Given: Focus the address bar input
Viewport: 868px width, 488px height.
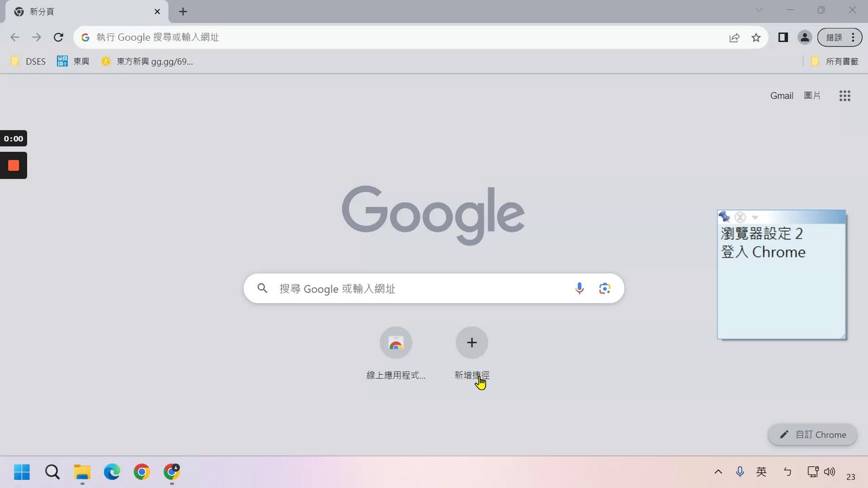Looking at the screenshot, I should 407,37.
